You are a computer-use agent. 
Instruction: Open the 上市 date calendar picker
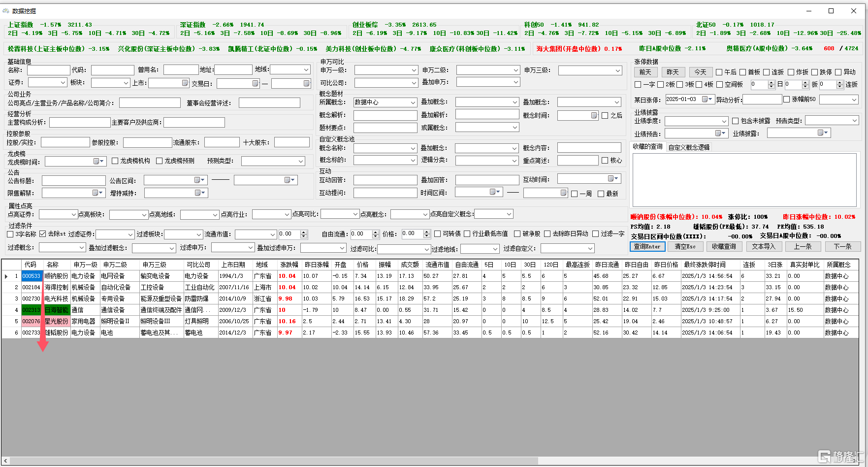[185, 83]
